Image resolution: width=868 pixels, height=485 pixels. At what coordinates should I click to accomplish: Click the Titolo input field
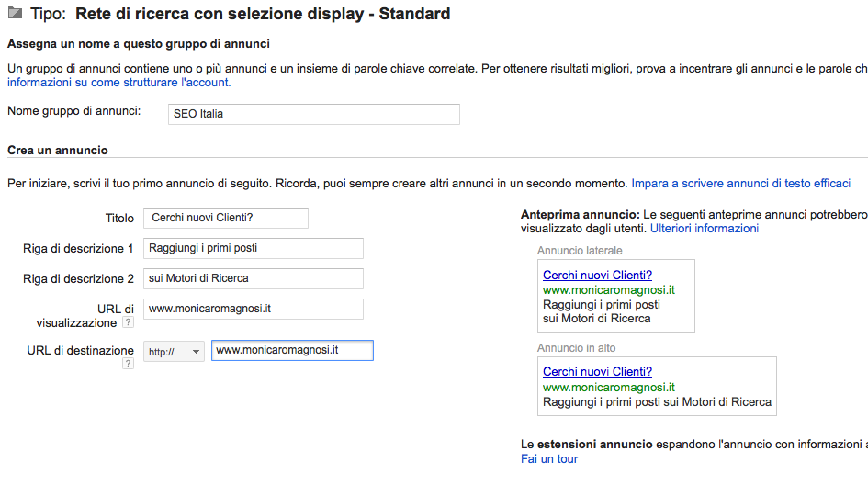coord(226,218)
